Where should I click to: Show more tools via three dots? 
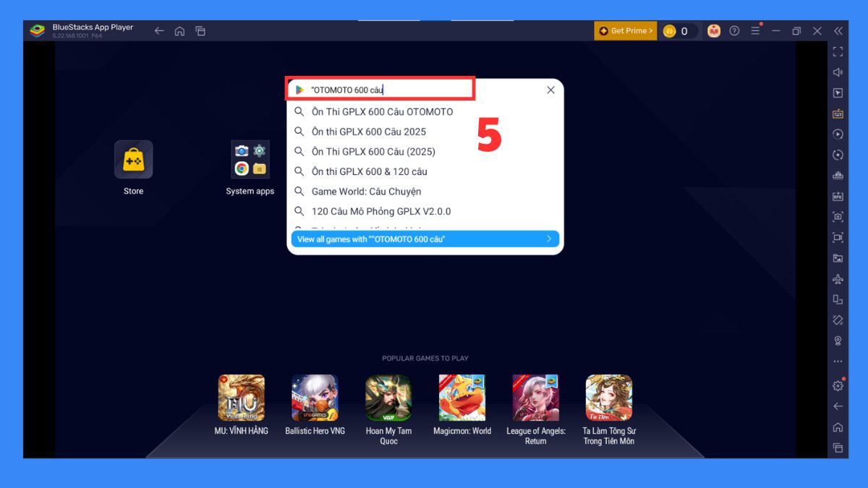tap(838, 361)
